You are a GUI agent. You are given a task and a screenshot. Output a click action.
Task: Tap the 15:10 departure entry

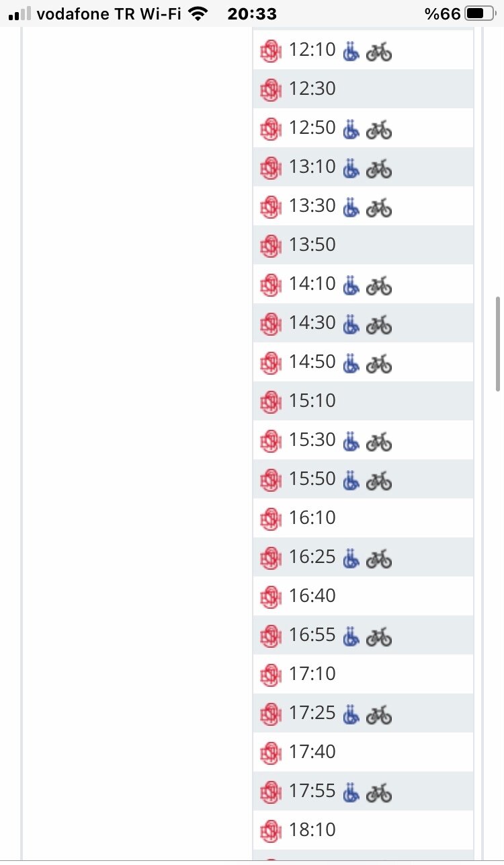[312, 401]
